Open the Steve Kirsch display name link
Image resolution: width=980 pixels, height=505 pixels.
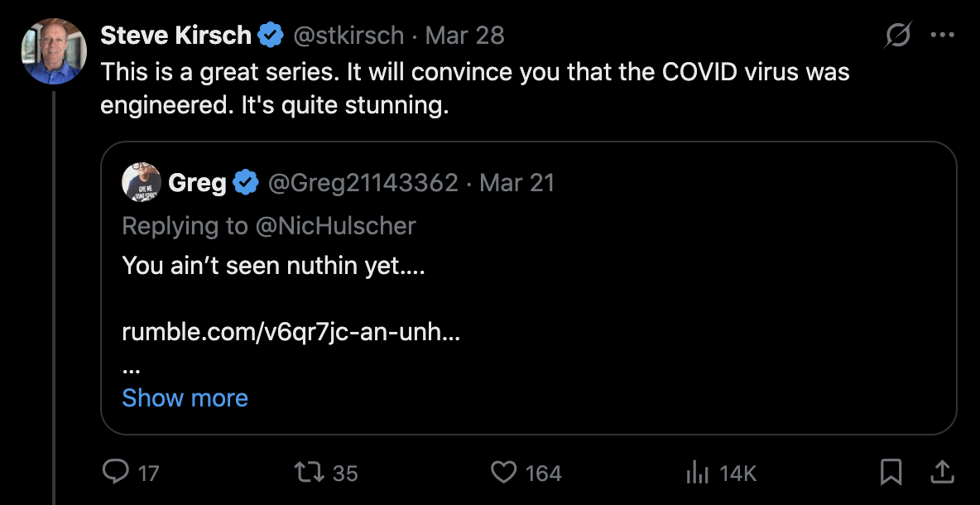point(175,36)
